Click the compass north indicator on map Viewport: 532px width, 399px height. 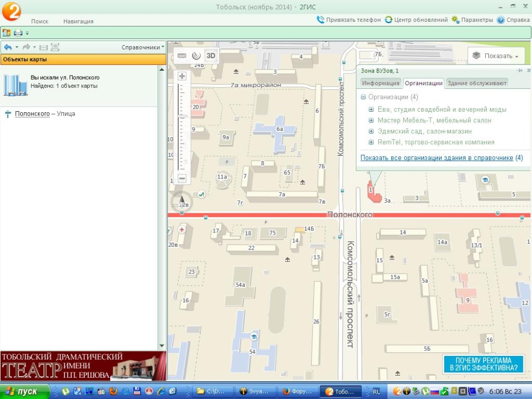[x=182, y=202]
